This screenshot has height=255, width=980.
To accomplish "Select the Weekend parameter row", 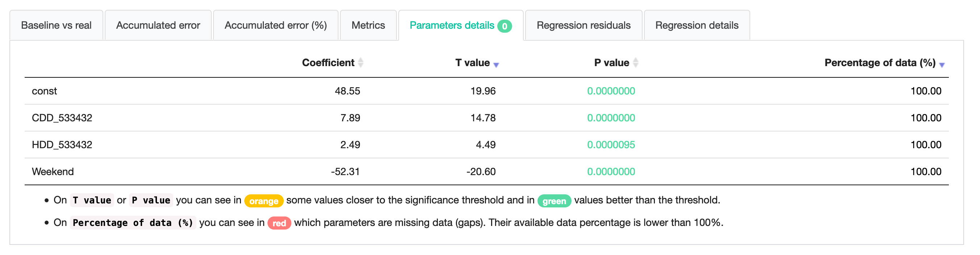I will point(487,171).
